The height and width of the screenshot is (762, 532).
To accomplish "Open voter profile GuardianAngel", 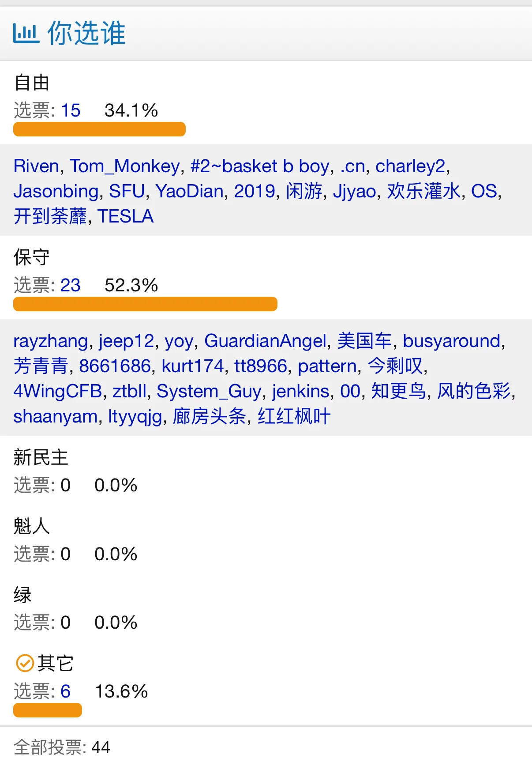I will (265, 341).
